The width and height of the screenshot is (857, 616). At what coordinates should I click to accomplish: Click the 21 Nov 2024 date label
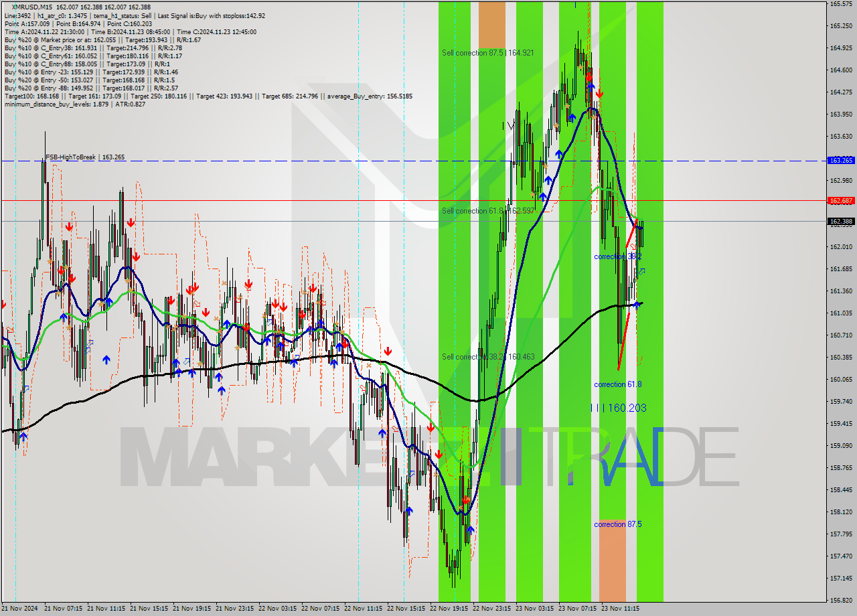coord(21,609)
